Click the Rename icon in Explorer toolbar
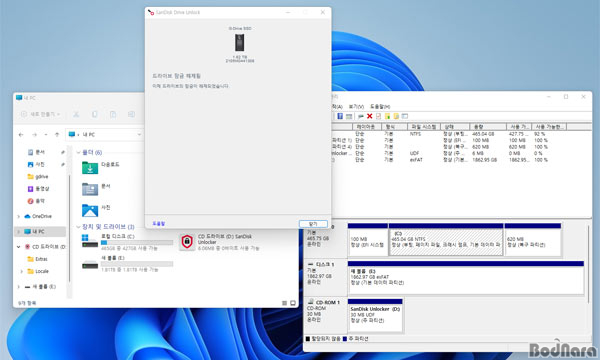Screen dimensions: 600x360 (x=131, y=114)
